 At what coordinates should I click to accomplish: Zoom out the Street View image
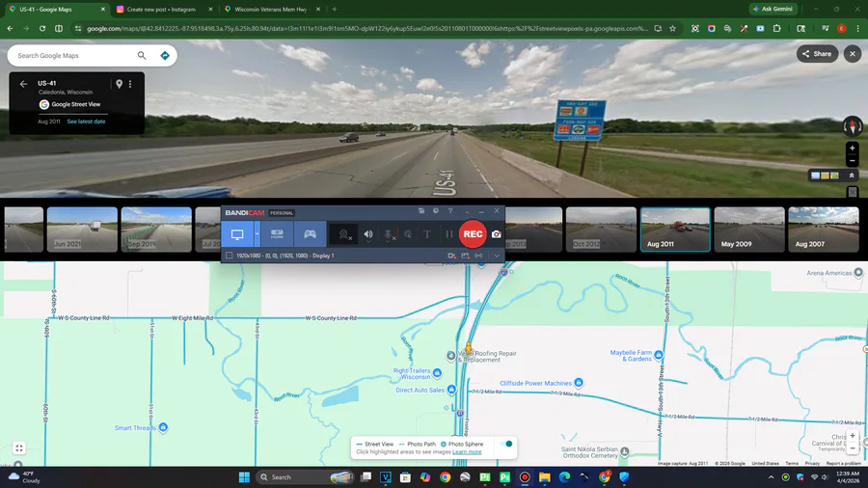(853, 161)
